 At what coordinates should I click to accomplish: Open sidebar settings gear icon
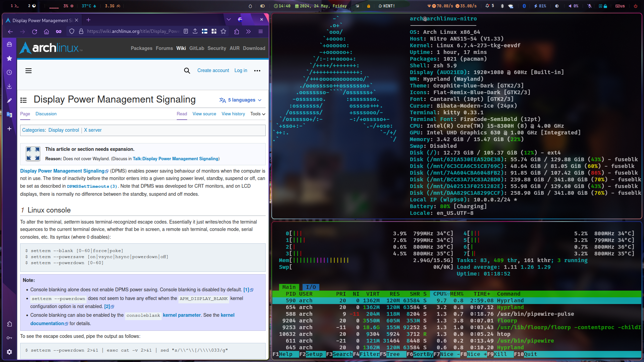[9, 352]
